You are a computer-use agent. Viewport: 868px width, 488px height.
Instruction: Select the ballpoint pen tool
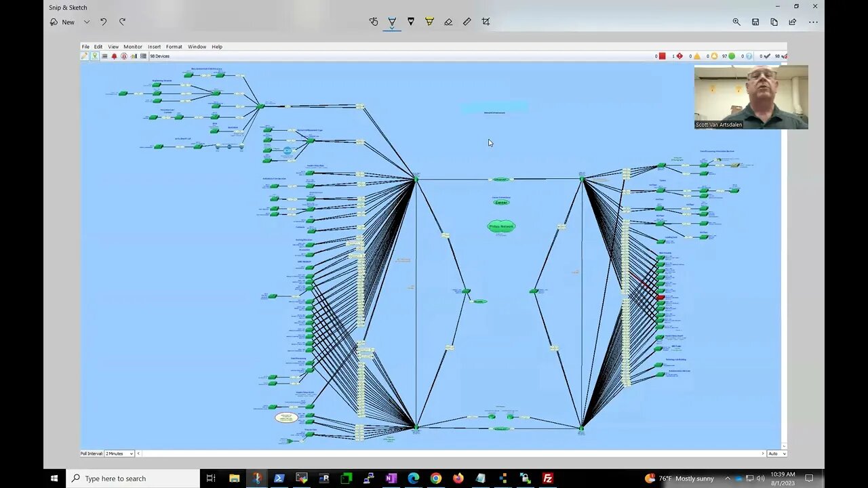tap(392, 22)
